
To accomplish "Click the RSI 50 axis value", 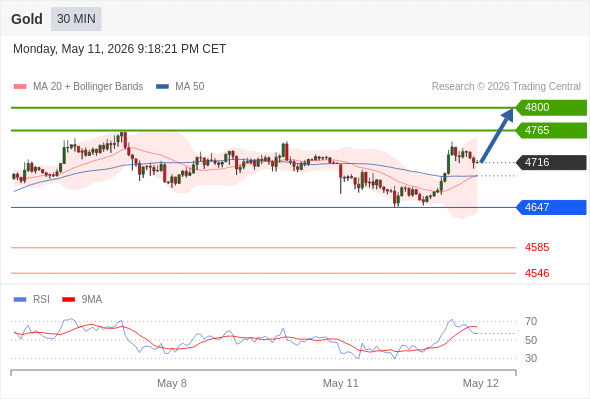I will [x=531, y=340].
